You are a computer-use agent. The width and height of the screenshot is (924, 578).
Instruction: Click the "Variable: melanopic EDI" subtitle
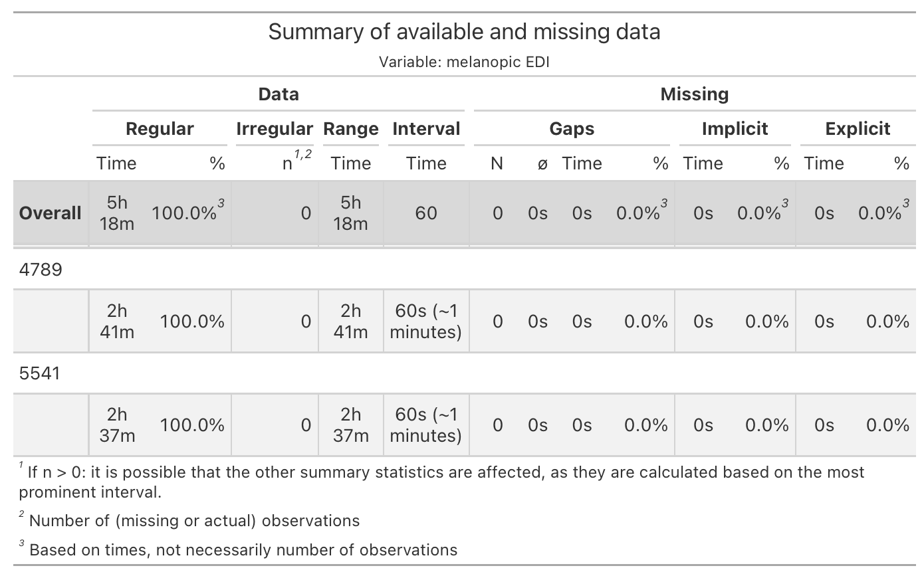point(464,62)
